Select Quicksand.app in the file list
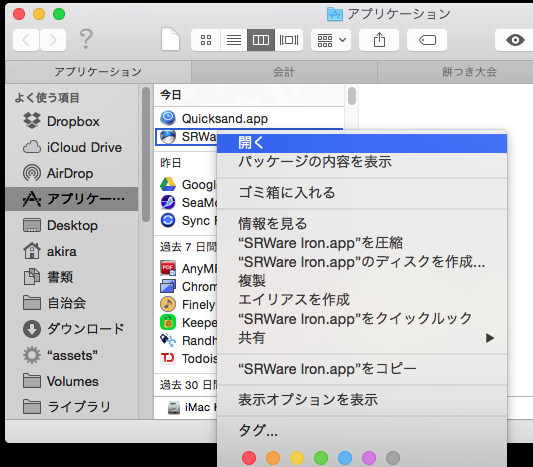 click(249, 118)
